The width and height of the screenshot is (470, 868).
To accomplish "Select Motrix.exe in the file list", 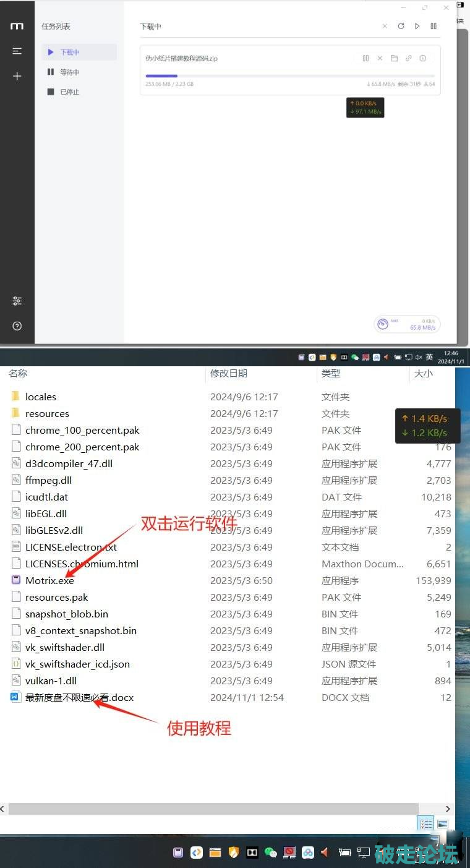I will [x=49, y=580].
